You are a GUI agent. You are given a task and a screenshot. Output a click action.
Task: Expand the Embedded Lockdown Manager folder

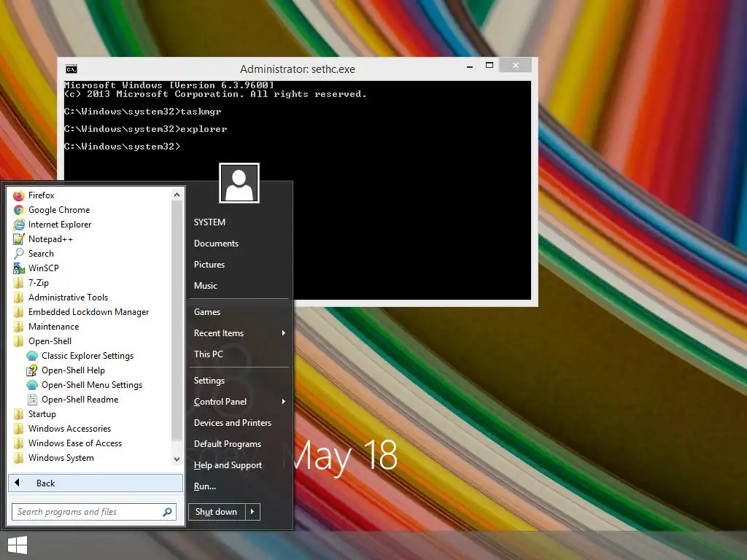[x=90, y=312]
